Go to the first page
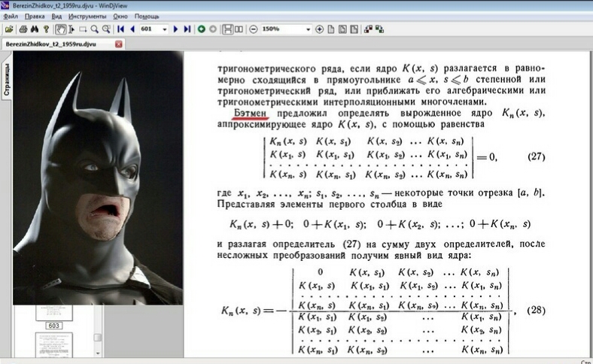The width and height of the screenshot is (593, 364). (x=120, y=29)
